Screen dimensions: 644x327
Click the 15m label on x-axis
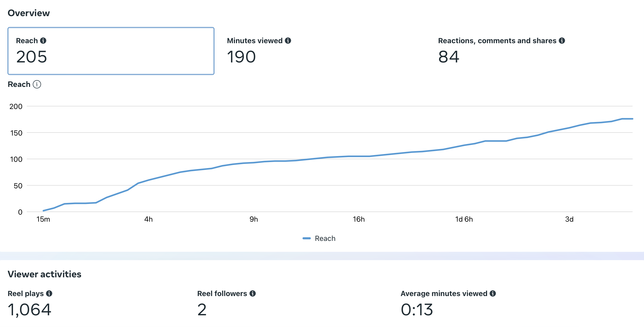click(x=43, y=219)
